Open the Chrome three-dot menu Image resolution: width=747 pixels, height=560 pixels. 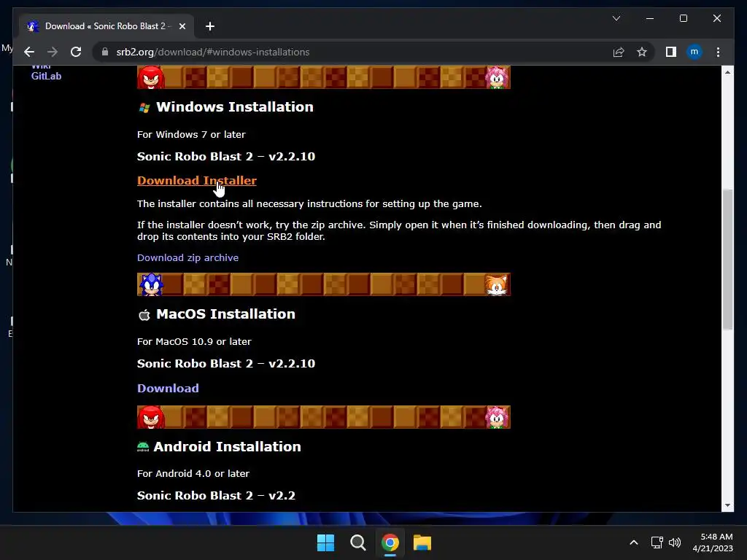coord(718,52)
